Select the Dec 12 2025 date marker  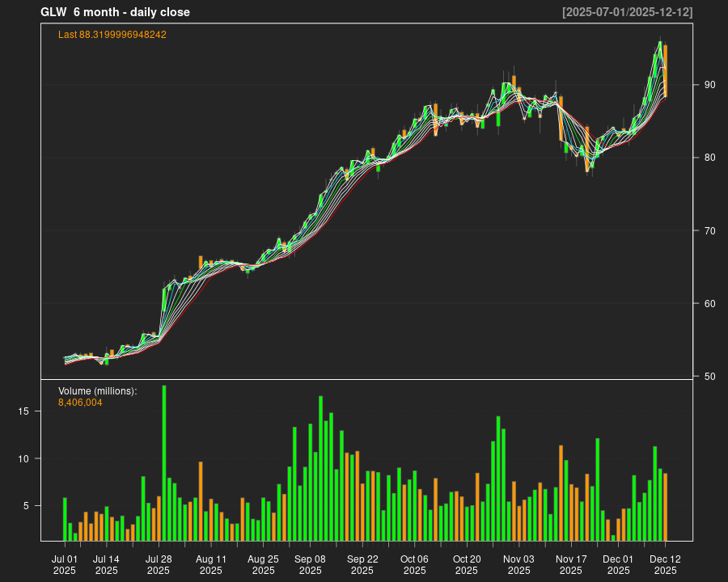665,564
